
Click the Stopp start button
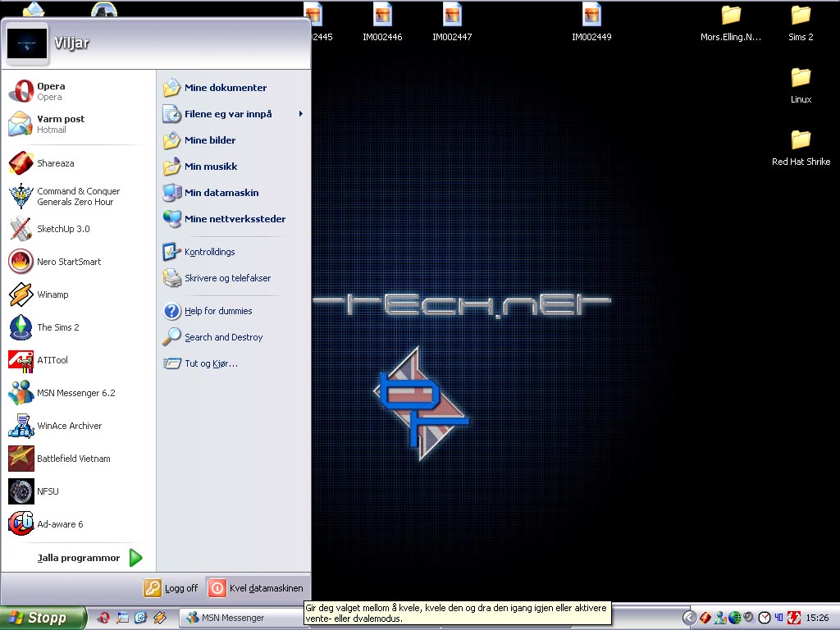42,618
